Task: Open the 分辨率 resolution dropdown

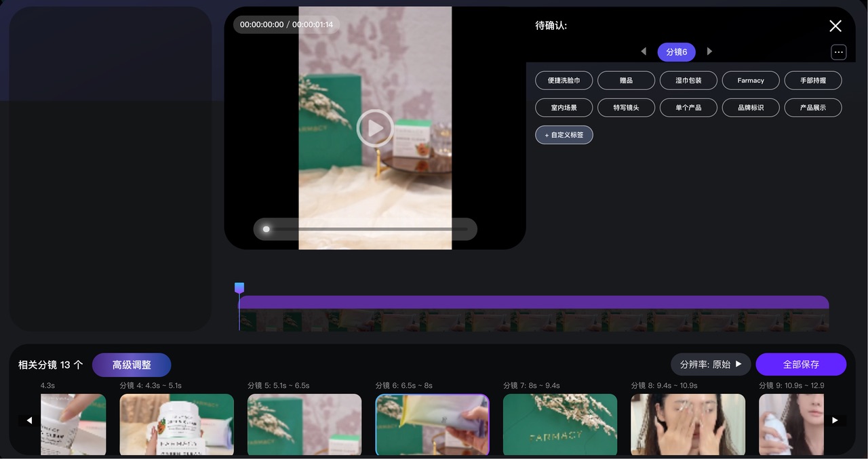Action: tap(710, 364)
